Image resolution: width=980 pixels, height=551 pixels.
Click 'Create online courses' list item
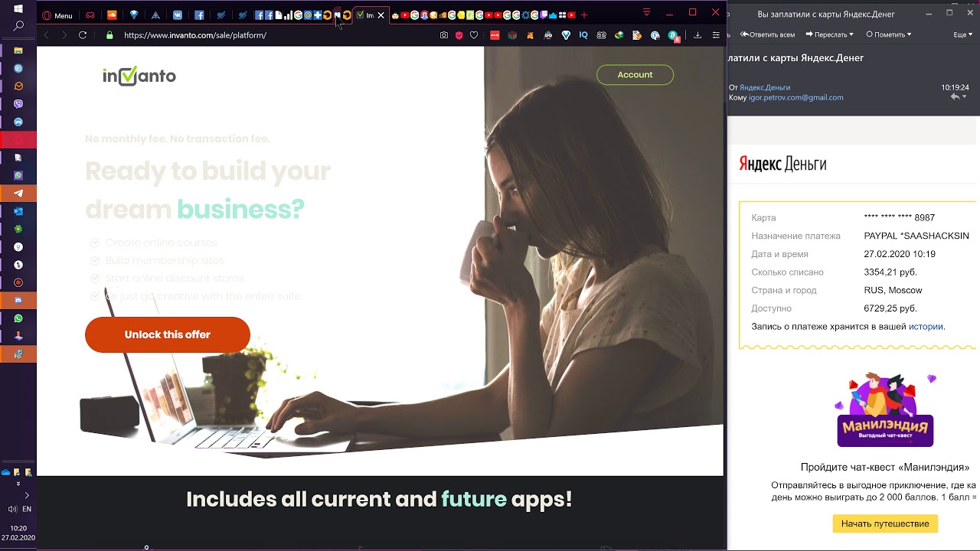pos(162,243)
